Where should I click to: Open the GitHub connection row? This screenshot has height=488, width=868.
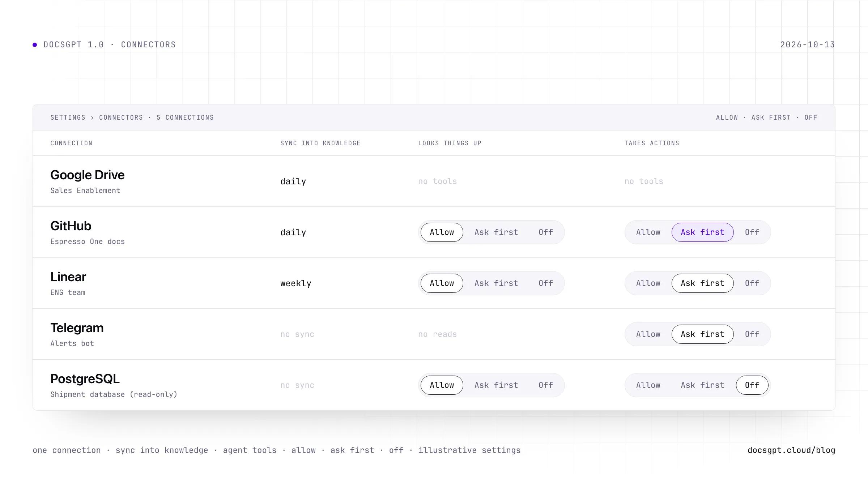click(x=434, y=232)
